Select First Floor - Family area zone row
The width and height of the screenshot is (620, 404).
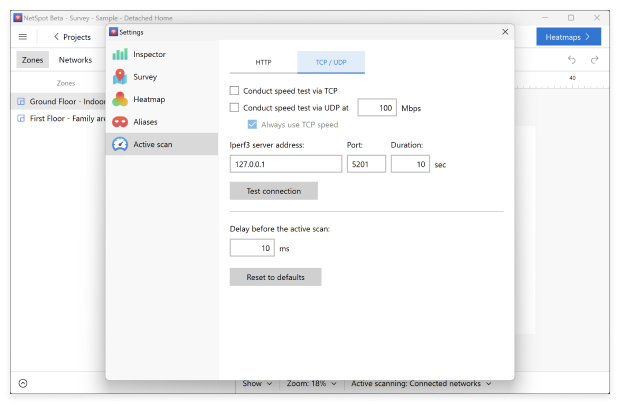59,118
